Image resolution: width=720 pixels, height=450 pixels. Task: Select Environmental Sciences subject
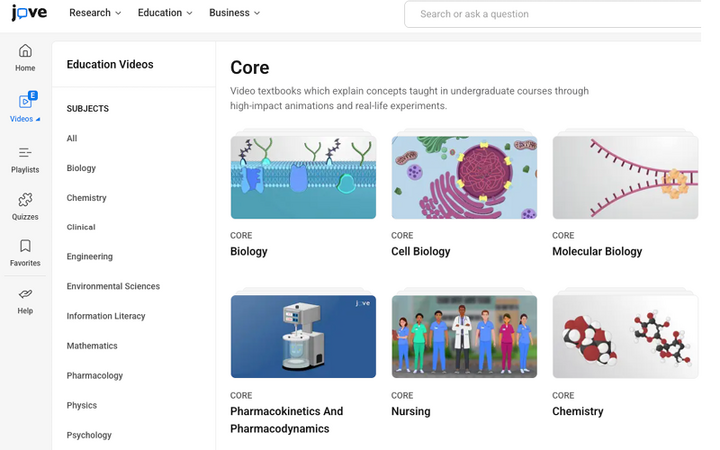(113, 287)
